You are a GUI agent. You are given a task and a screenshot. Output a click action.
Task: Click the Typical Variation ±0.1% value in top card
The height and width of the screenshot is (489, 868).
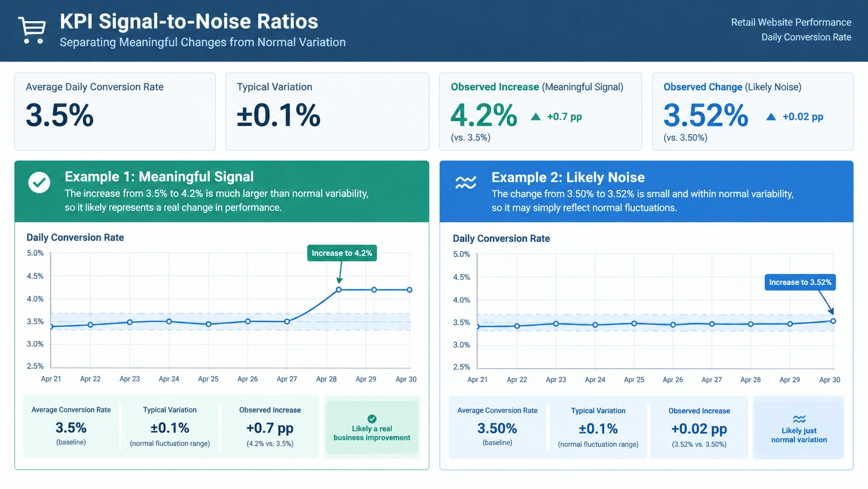[278, 115]
